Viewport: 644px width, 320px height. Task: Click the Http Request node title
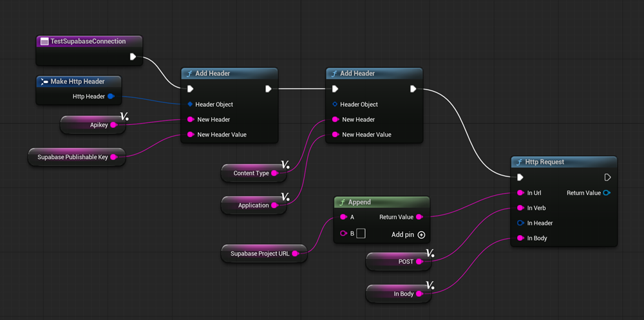[545, 162]
